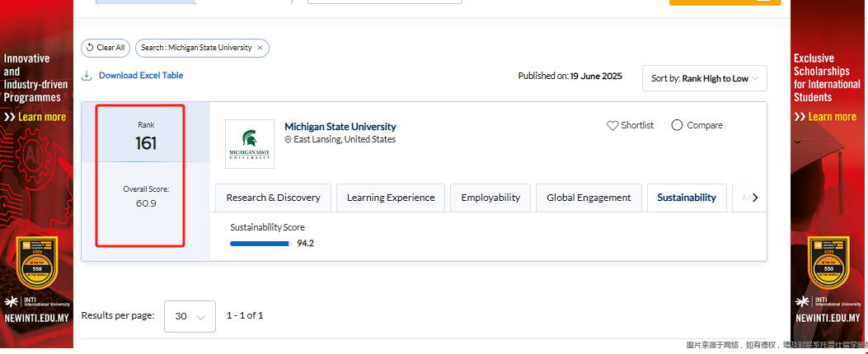Click NEWINTI.EDU.MY on the right ad
868x354 pixels.
pyautogui.click(x=828, y=319)
